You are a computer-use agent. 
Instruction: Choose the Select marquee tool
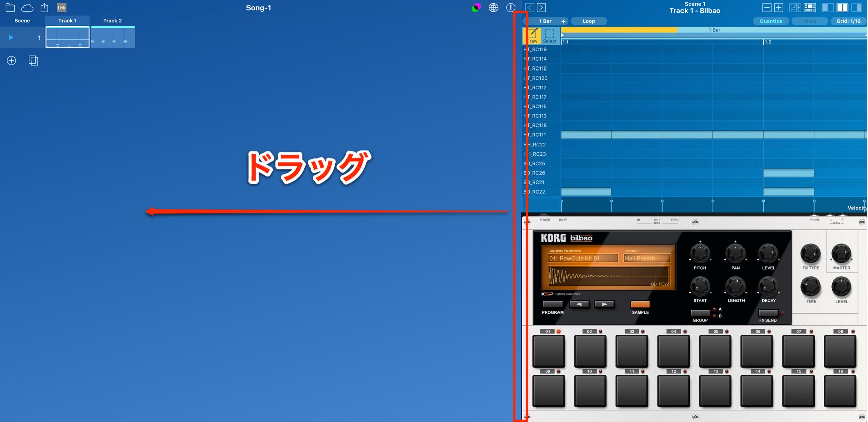(x=550, y=36)
